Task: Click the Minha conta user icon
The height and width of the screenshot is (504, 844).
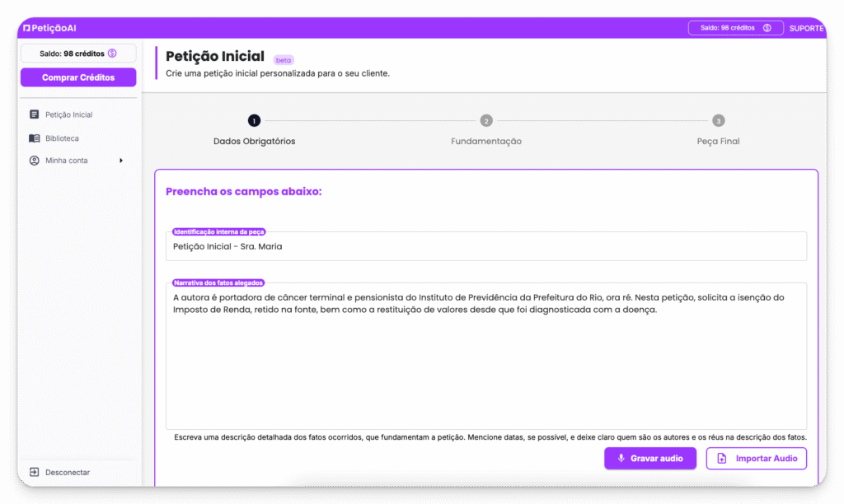Action: (x=34, y=161)
